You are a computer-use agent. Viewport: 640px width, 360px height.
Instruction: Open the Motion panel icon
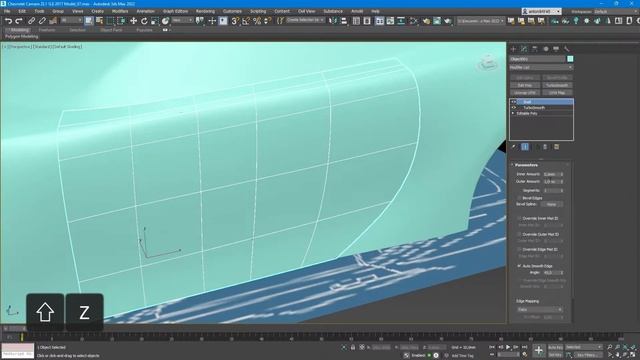546,49
